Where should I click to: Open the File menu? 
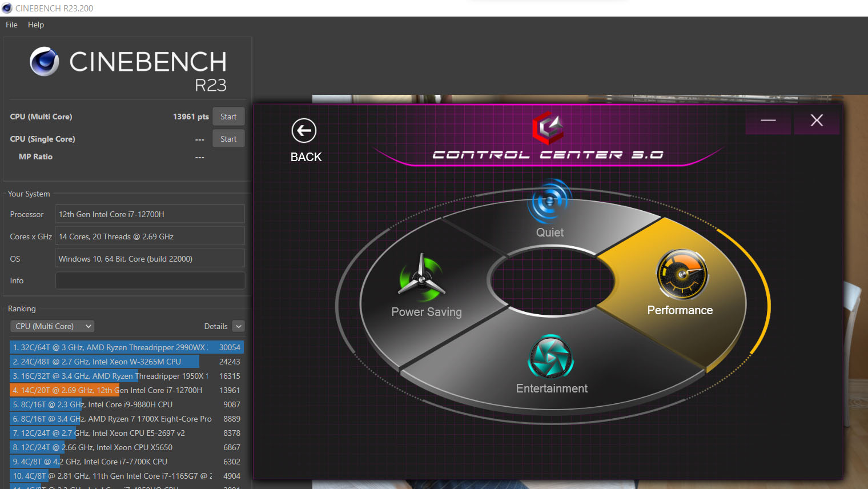(x=11, y=25)
